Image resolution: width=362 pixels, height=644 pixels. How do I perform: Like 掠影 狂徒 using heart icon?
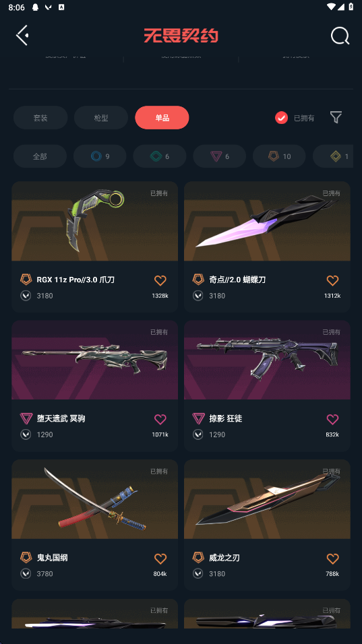332,419
